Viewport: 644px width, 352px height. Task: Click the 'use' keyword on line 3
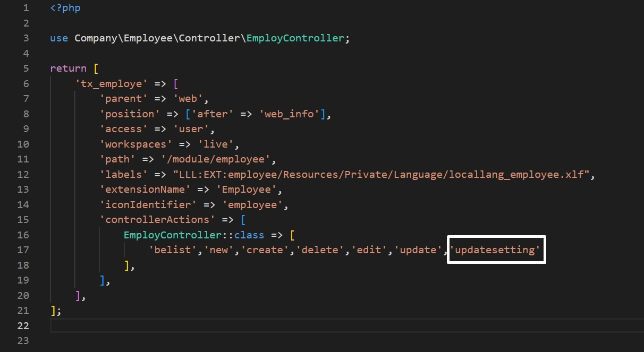(x=59, y=38)
